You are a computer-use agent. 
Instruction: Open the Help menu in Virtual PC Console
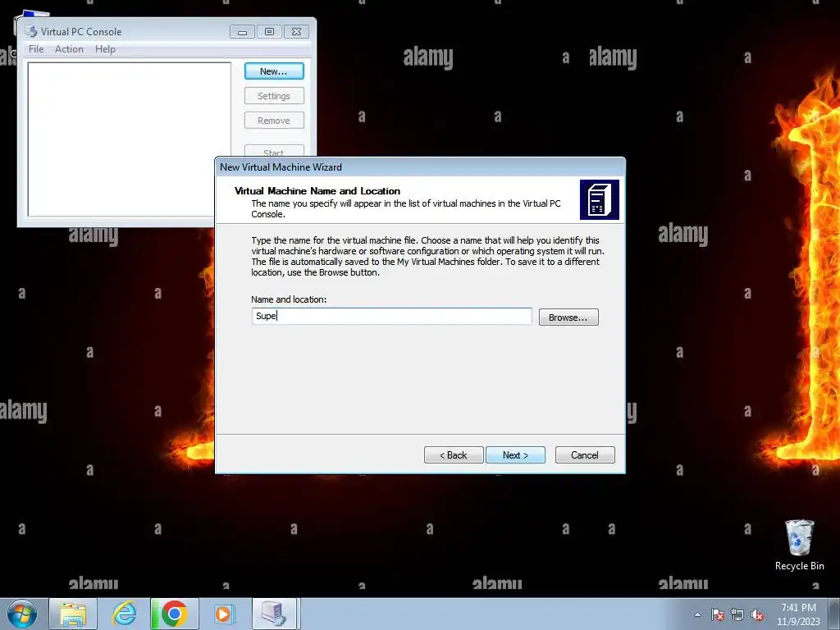coord(105,49)
